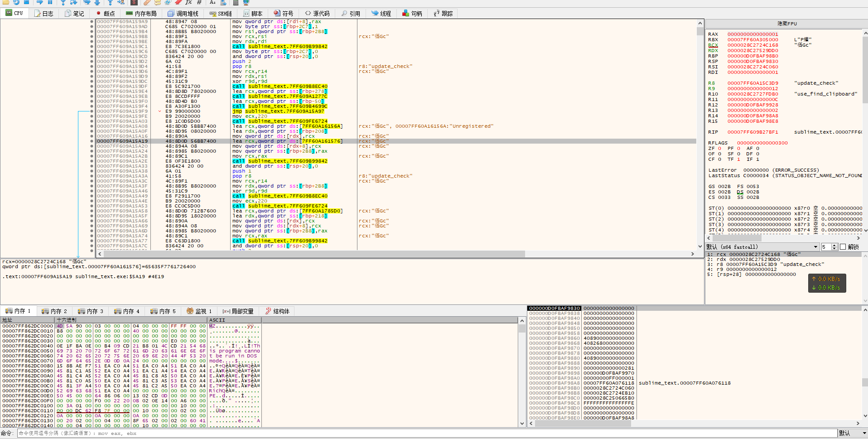Open the 调用堆栈 call stack tab
This screenshot has height=439, width=868.
click(183, 14)
